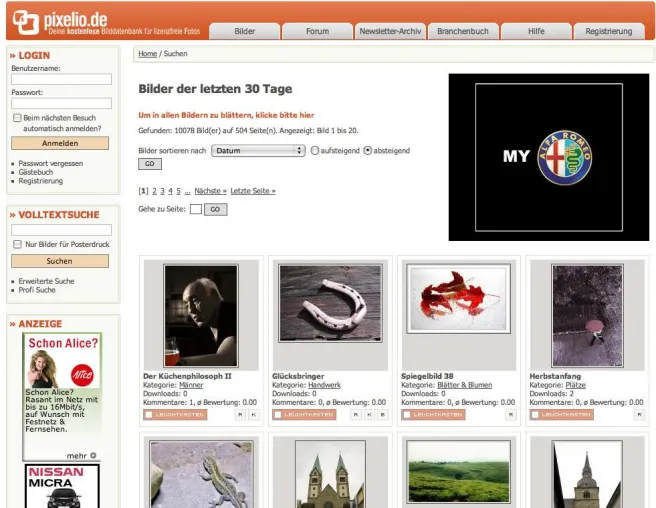The width and height of the screenshot is (656, 508).
Task: Click the K icon under Der Küchenphilosoph II
Action: click(254, 415)
